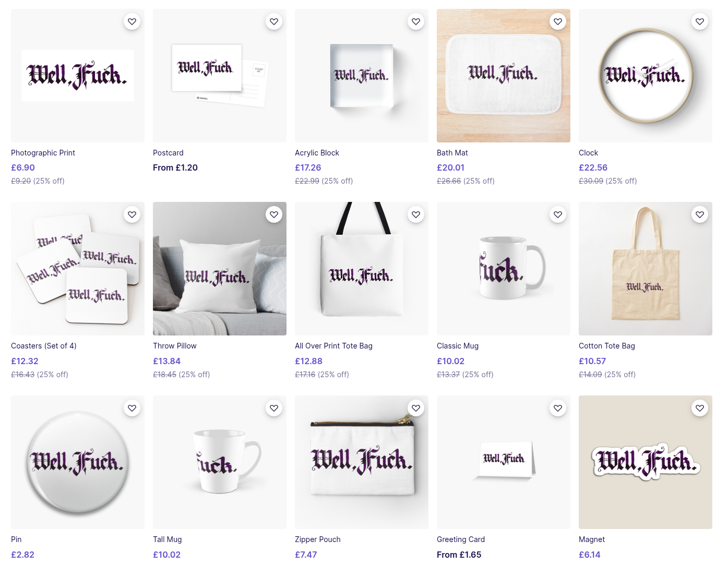Click the heart icon on Throw Pillow
Screen dimensions: 728x565
[x=274, y=214]
